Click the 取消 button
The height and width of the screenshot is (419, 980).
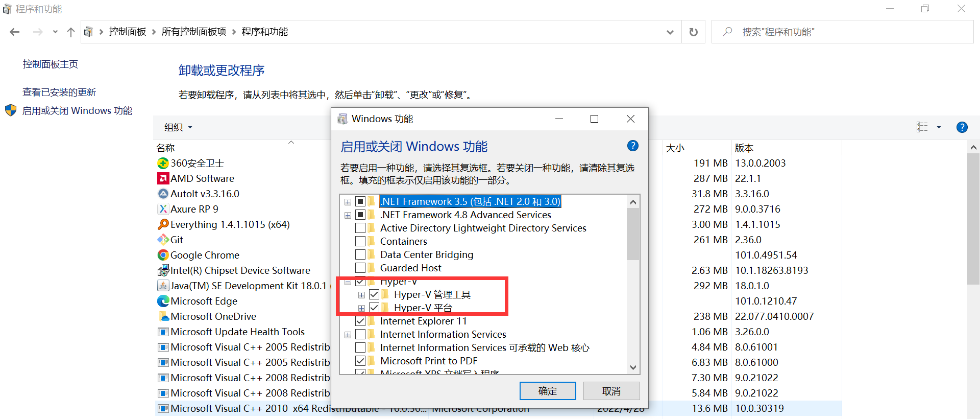coord(611,391)
